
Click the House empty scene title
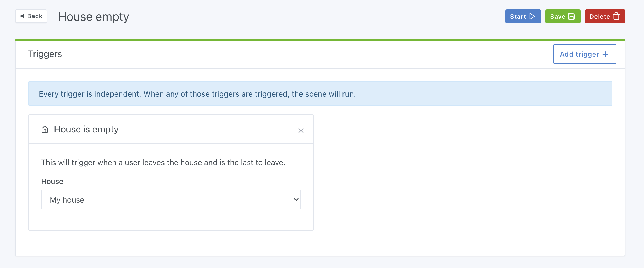coord(93,17)
